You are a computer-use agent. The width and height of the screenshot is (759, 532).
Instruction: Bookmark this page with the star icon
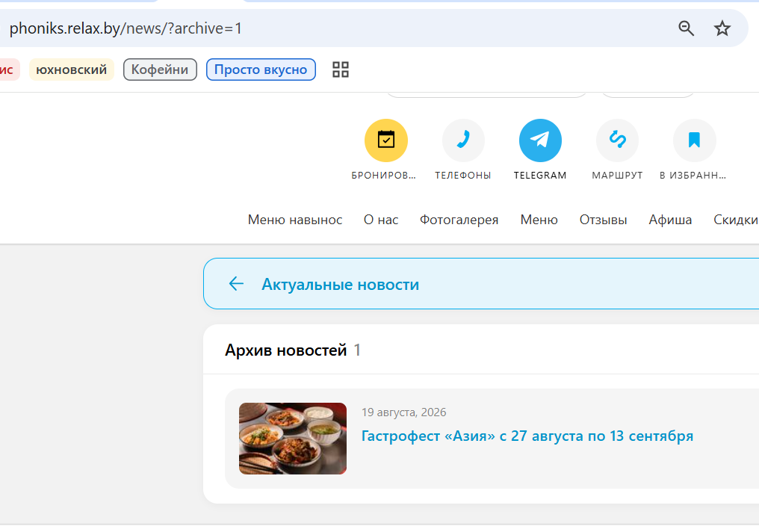point(722,28)
